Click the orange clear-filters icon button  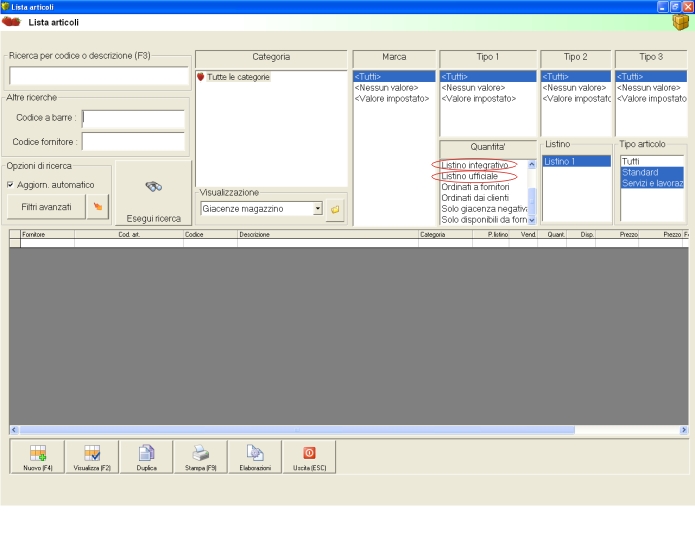98,207
